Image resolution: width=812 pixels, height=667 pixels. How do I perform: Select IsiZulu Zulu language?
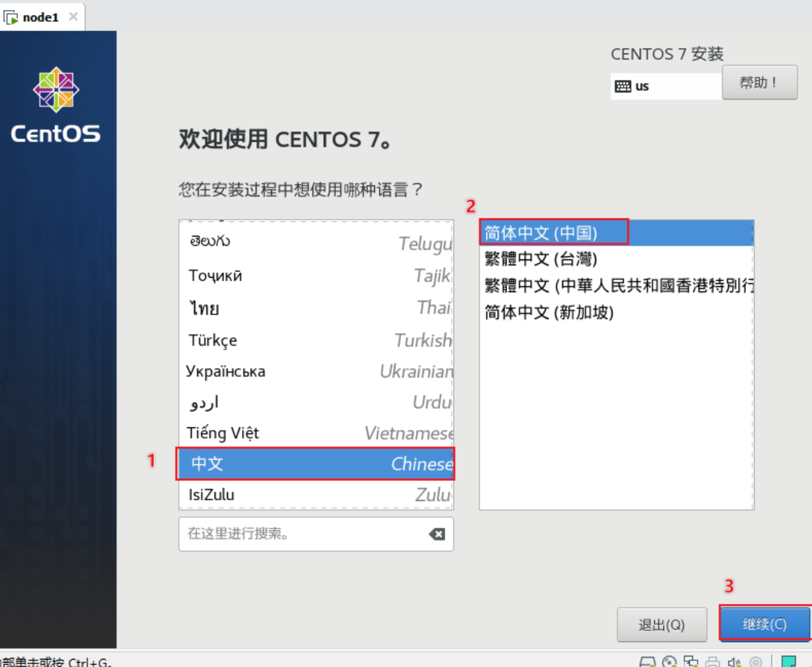click(x=316, y=495)
